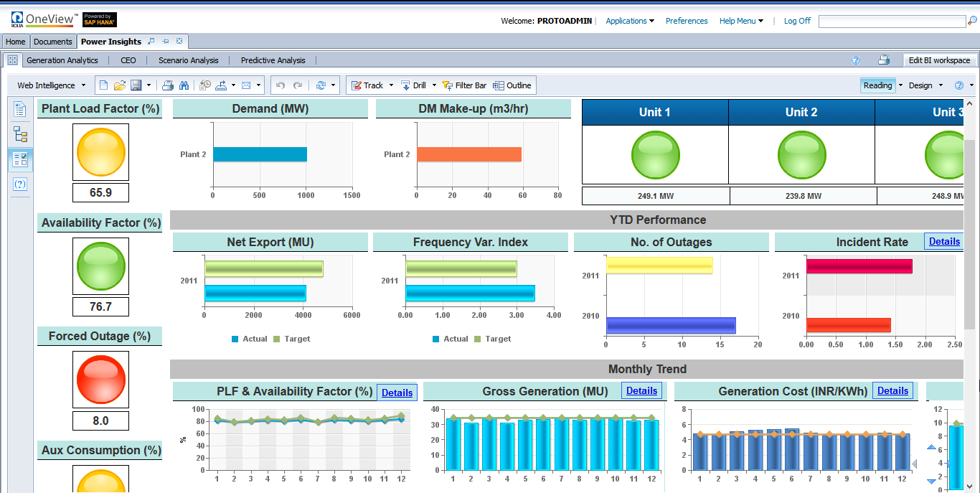The width and height of the screenshot is (980, 493).
Task: Open the Help Menu
Action: pyautogui.click(x=742, y=21)
